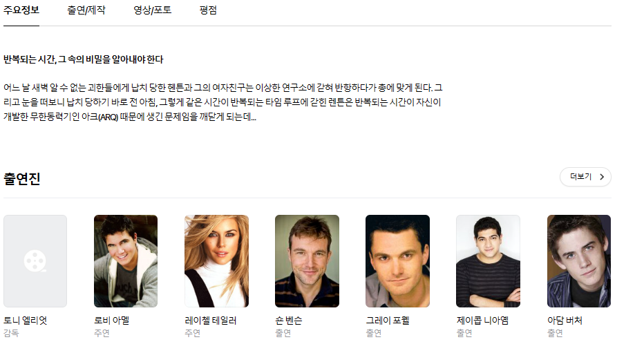Open the 주요정보 tab
The image size is (644, 362).
pyautogui.click(x=21, y=10)
